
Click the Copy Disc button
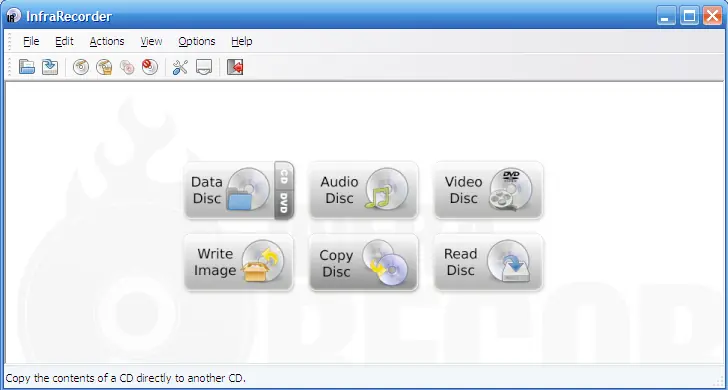click(364, 262)
